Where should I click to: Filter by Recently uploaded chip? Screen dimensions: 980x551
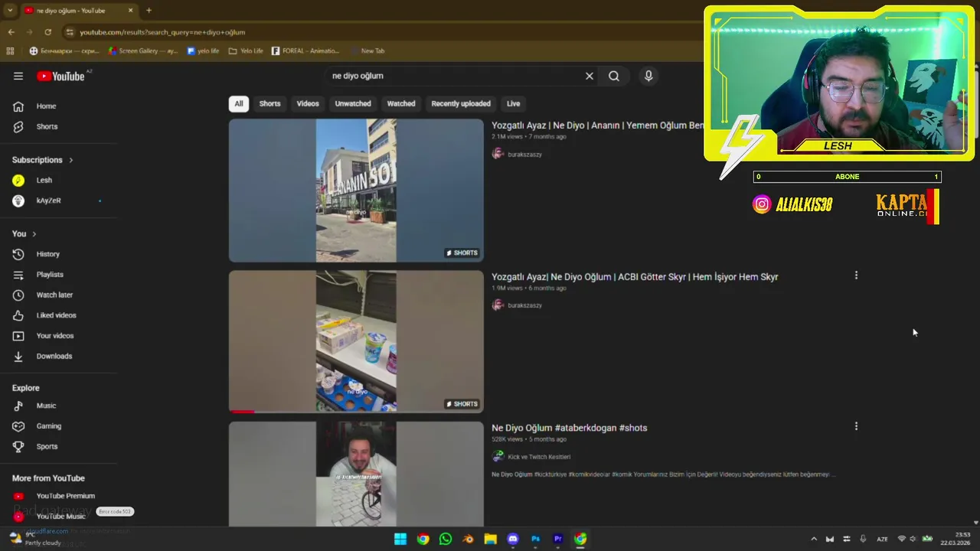(461, 103)
